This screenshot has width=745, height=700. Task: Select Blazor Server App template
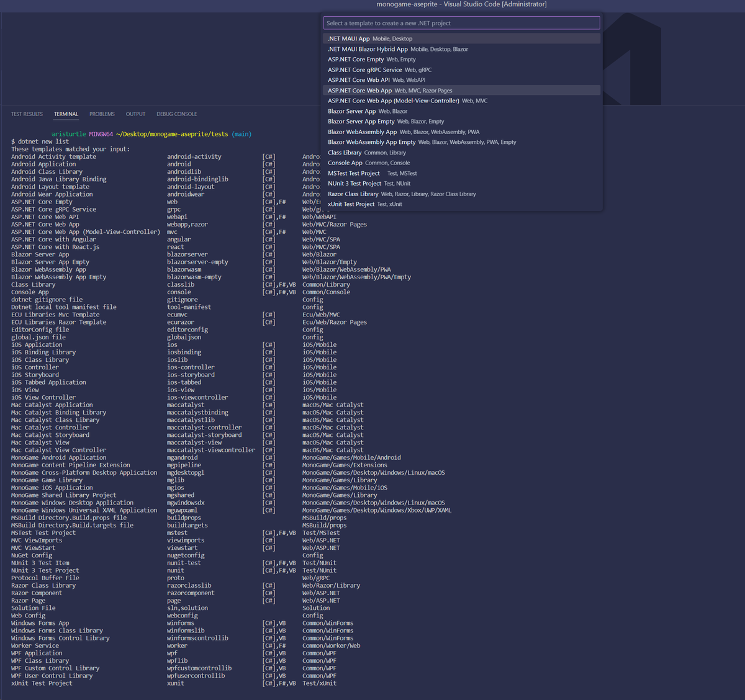click(462, 111)
